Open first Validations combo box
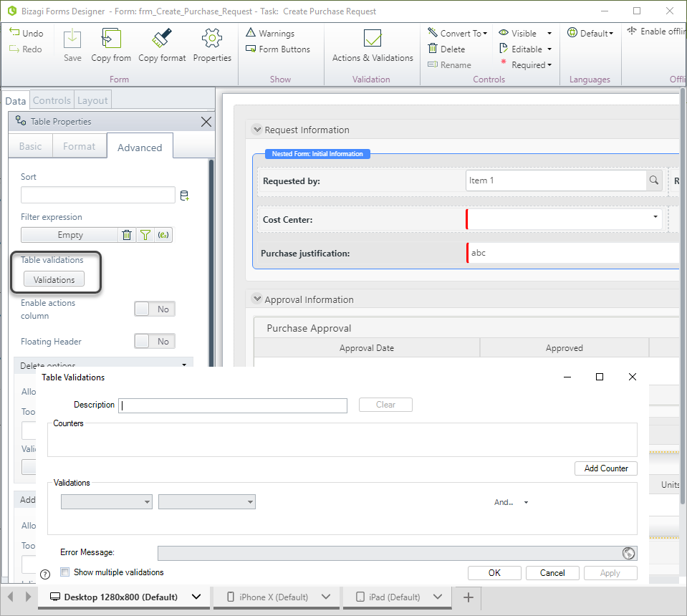Viewport: 687px width, 616px height. click(x=107, y=502)
